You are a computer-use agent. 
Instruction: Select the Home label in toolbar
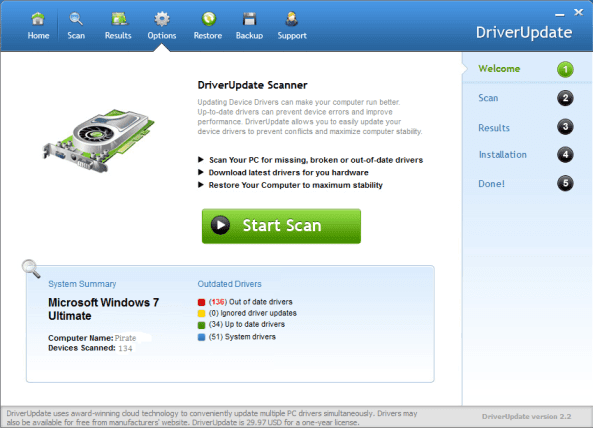(x=38, y=36)
